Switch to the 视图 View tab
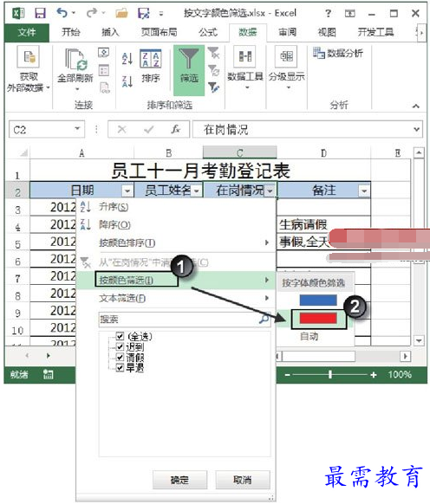 pyautogui.click(x=327, y=32)
